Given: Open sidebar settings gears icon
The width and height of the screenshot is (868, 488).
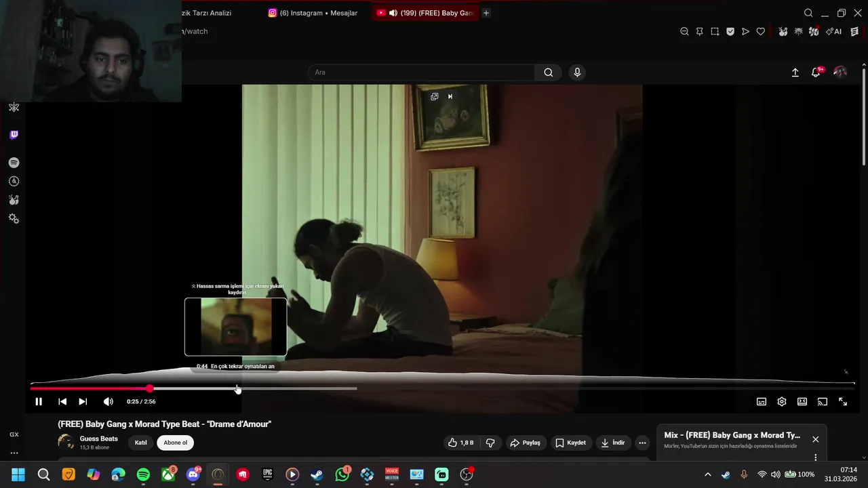Looking at the screenshot, I should tap(14, 219).
